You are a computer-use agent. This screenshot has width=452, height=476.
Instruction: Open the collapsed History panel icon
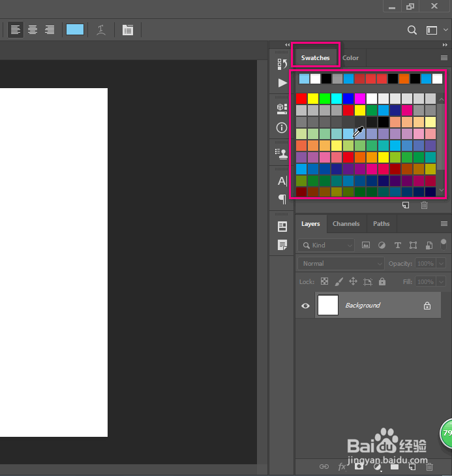(282, 64)
